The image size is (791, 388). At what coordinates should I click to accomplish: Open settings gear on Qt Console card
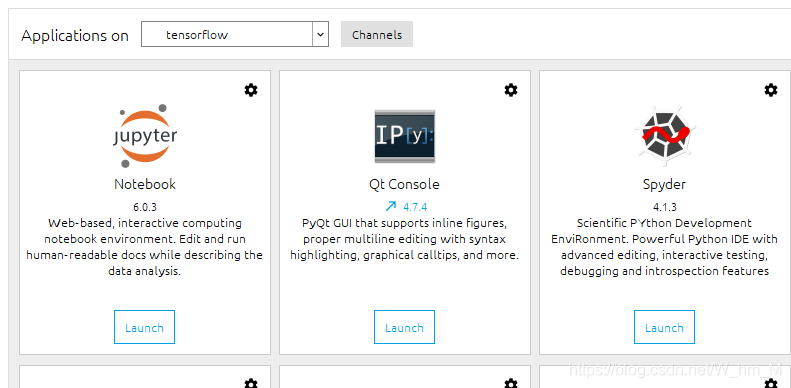pos(511,90)
